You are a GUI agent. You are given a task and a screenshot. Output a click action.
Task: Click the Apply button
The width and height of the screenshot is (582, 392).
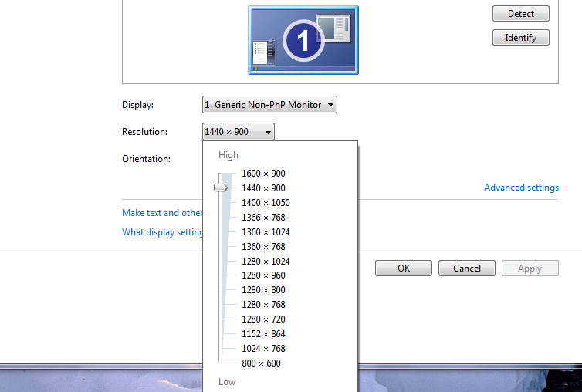coord(530,268)
